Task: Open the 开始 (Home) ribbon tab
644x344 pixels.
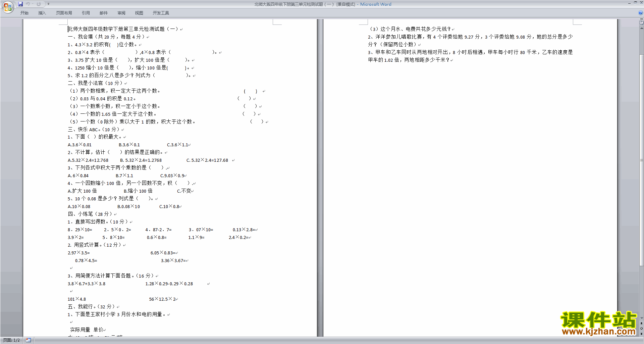Action: [x=24, y=13]
